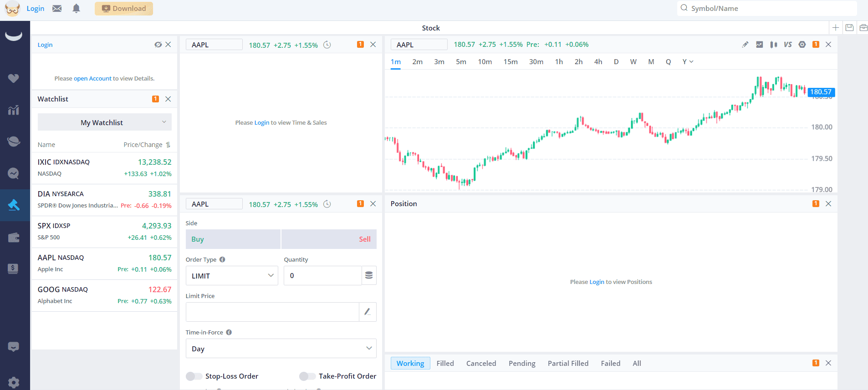Toggle account values visibility eye
This screenshot has width=868, height=390.
pyautogui.click(x=158, y=45)
